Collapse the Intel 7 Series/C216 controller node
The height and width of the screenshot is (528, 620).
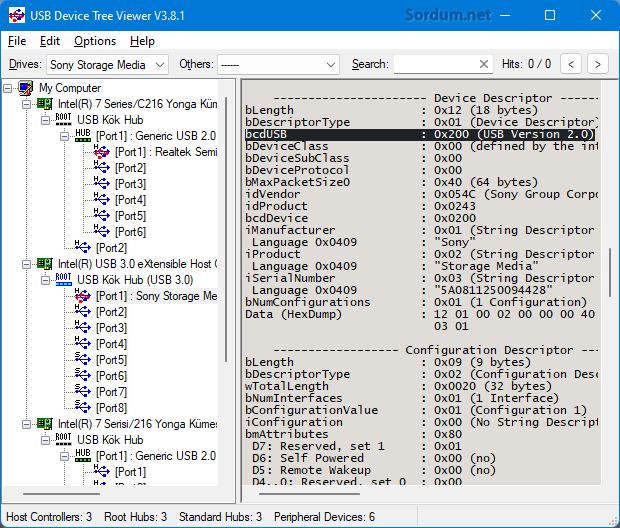pyautogui.click(x=26, y=104)
